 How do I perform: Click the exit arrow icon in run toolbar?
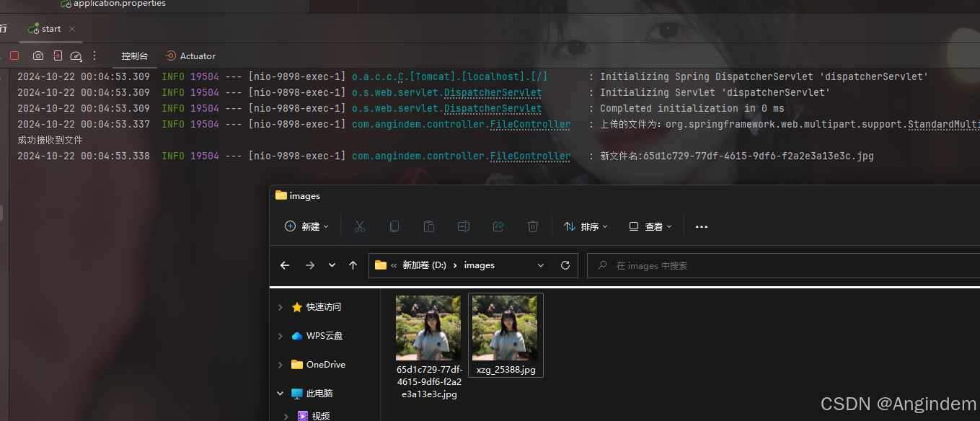tap(58, 56)
